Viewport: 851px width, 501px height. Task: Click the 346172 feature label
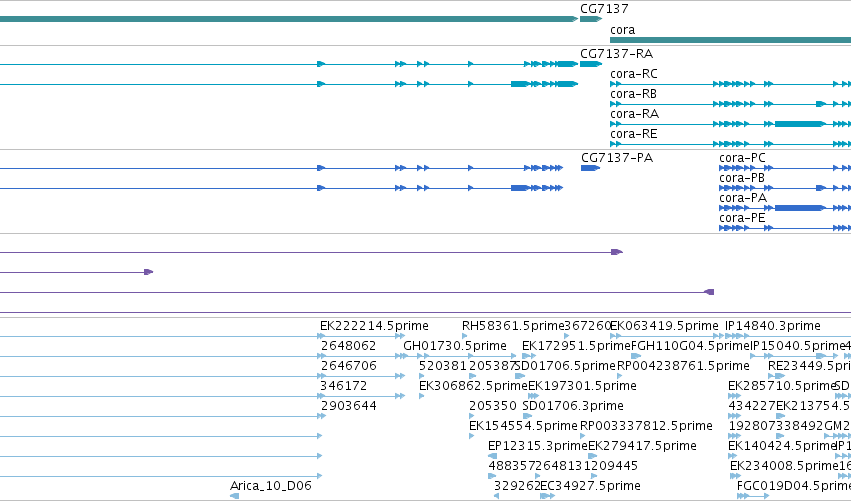click(344, 386)
